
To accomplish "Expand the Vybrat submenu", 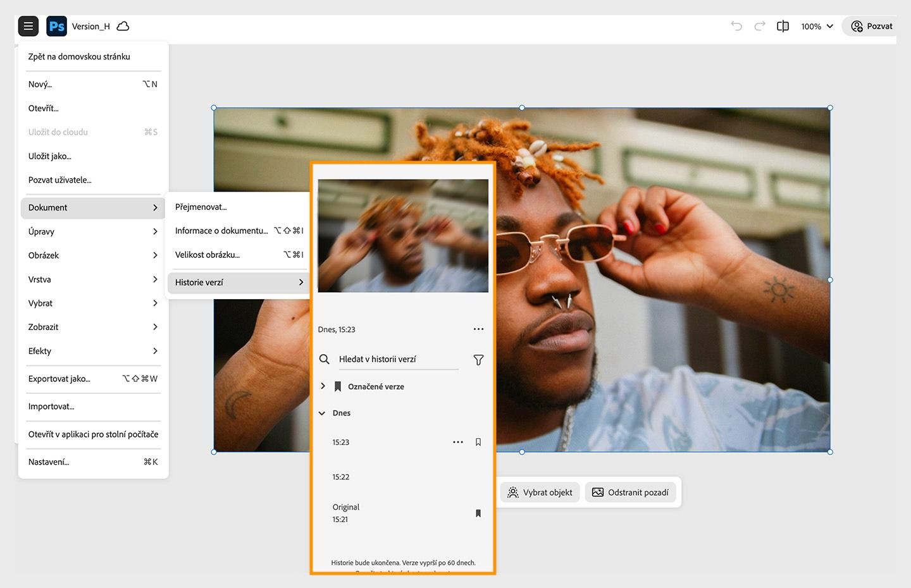I will click(93, 303).
